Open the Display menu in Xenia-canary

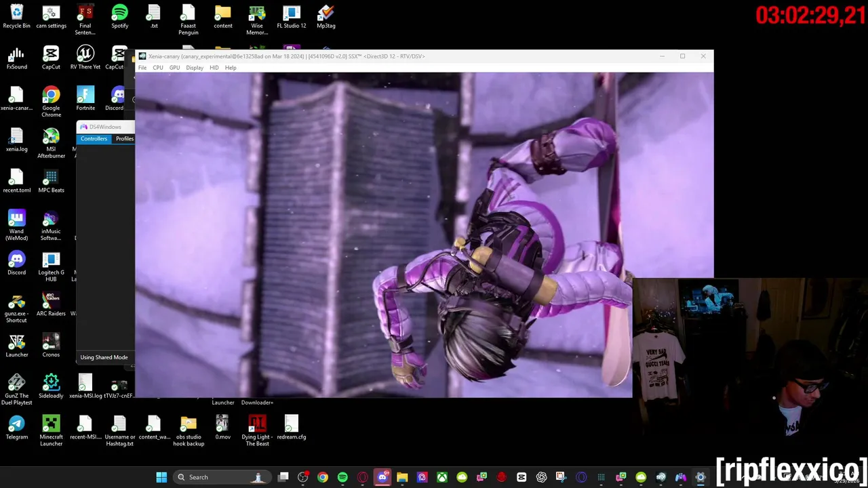tap(195, 68)
